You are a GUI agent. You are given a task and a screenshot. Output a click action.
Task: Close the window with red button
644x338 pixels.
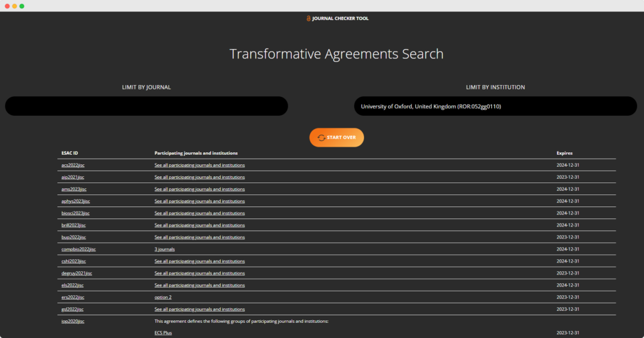7,6
